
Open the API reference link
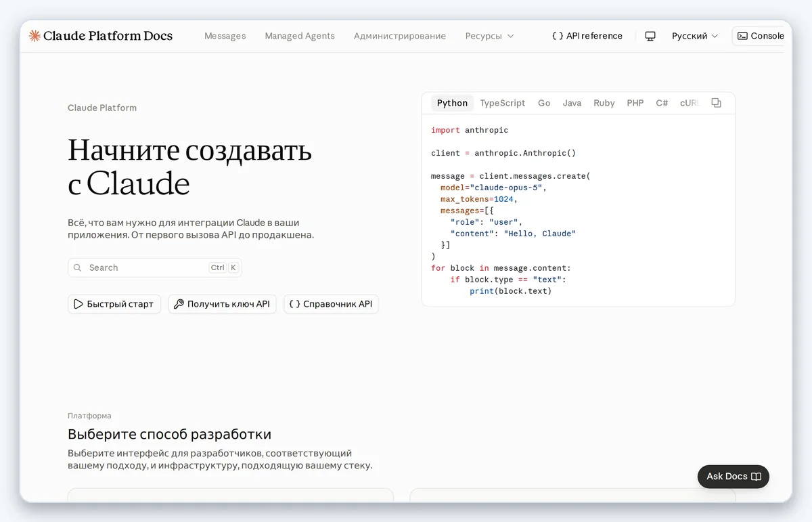pyautogui.click(x=587, y=36)
